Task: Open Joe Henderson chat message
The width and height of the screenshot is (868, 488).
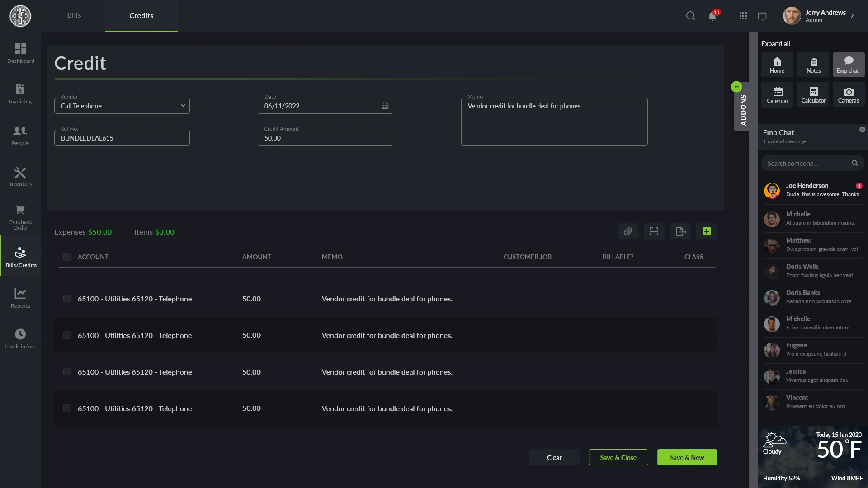Action: [x=813, y=190]
